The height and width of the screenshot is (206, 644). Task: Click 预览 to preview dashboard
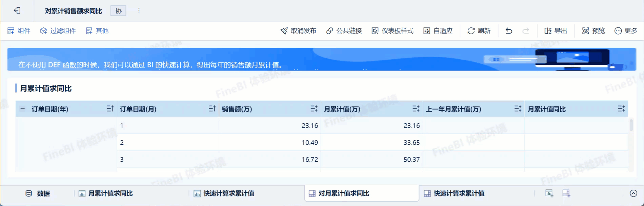click(593, 31)
